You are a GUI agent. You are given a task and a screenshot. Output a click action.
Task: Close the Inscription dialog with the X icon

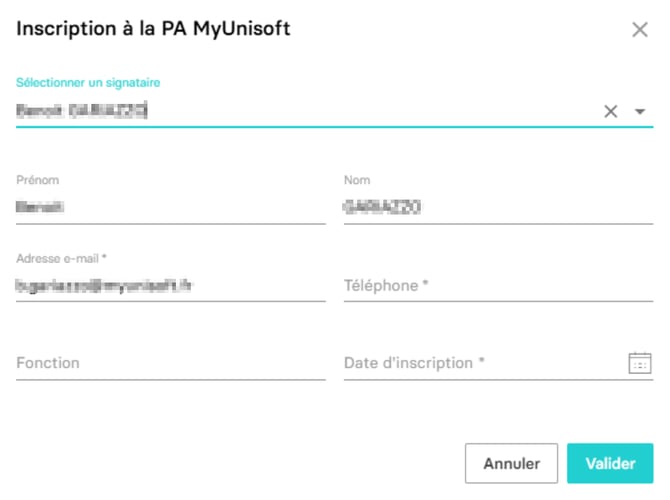pyautogui.click(x=640, y=30)
